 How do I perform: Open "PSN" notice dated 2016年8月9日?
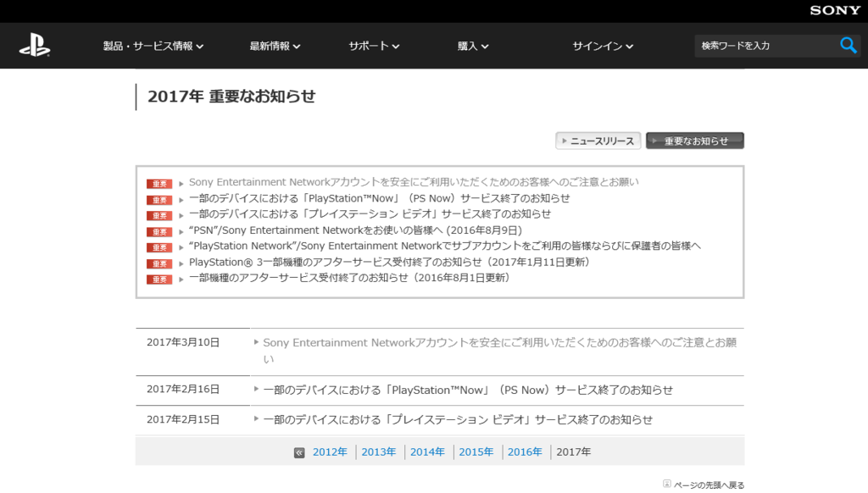pyautogui.click(x=355, y=230)
